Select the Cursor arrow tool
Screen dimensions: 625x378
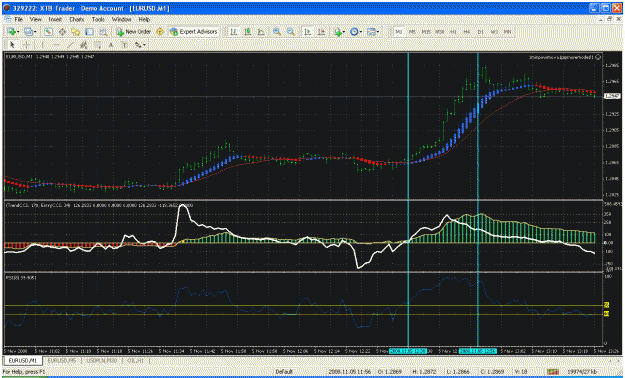(x=12, y=45)
